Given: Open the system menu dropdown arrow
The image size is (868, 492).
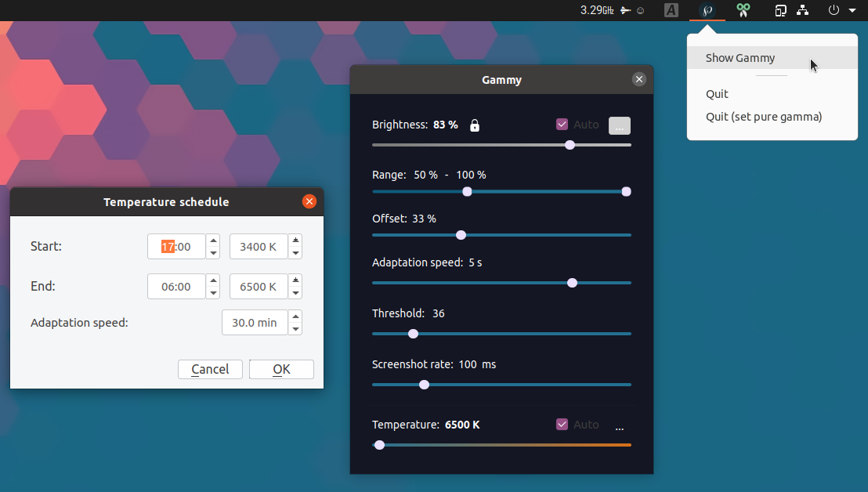Looking at the screenshot, I should pyautogui.click(x=852, y=11).
